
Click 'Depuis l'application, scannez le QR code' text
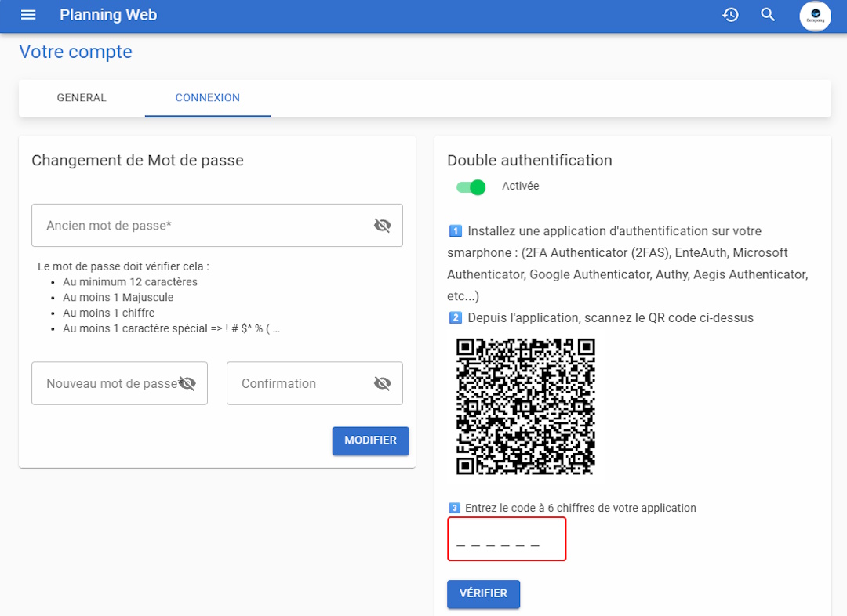[610, 318]
